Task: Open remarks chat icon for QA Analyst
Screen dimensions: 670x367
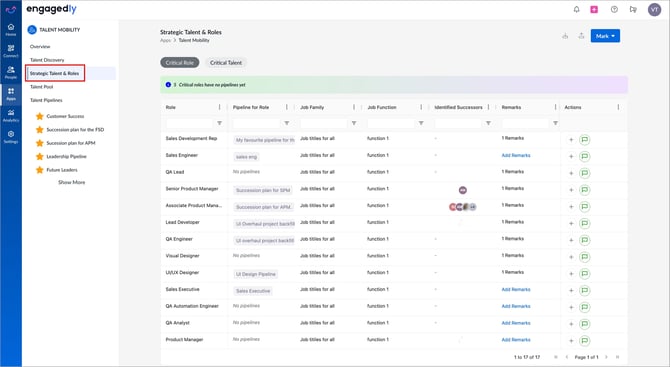Action: coord(585,324)
